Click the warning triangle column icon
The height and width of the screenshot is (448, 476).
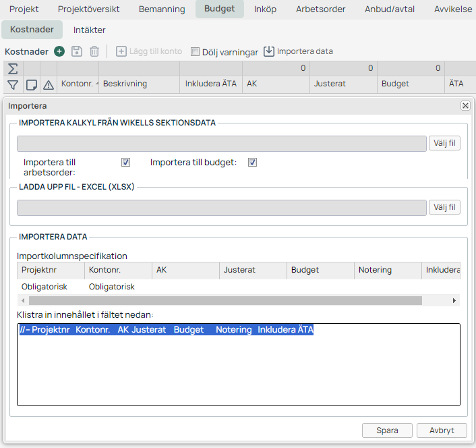[x=49, y=85]
